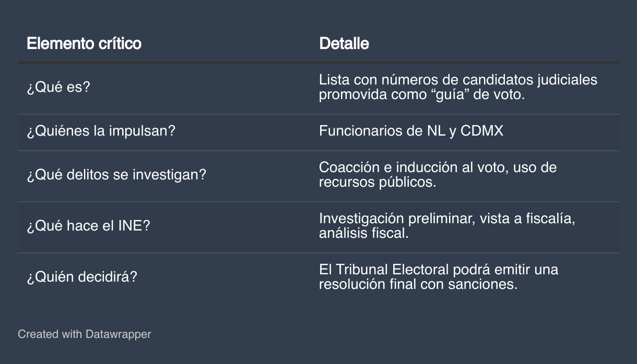Open the 'Created with Datawrapper' link
The height and width of the screenshot is (364, 637).
pos(85,334)
